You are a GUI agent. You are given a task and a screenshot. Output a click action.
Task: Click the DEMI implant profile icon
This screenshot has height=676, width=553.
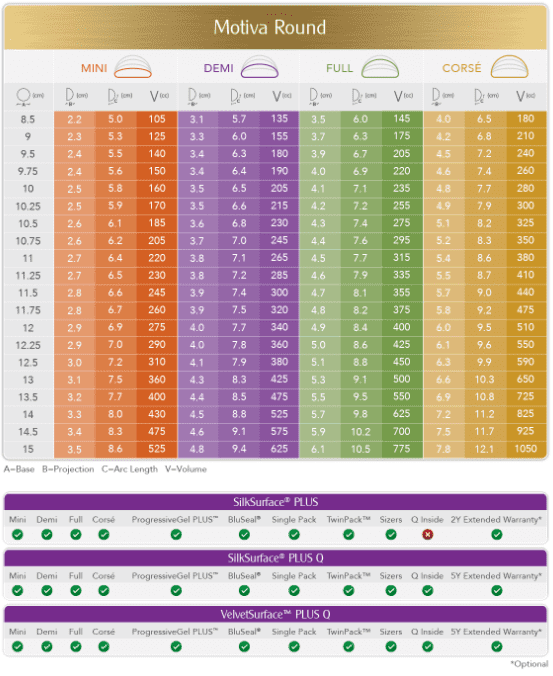coord(259,67)
